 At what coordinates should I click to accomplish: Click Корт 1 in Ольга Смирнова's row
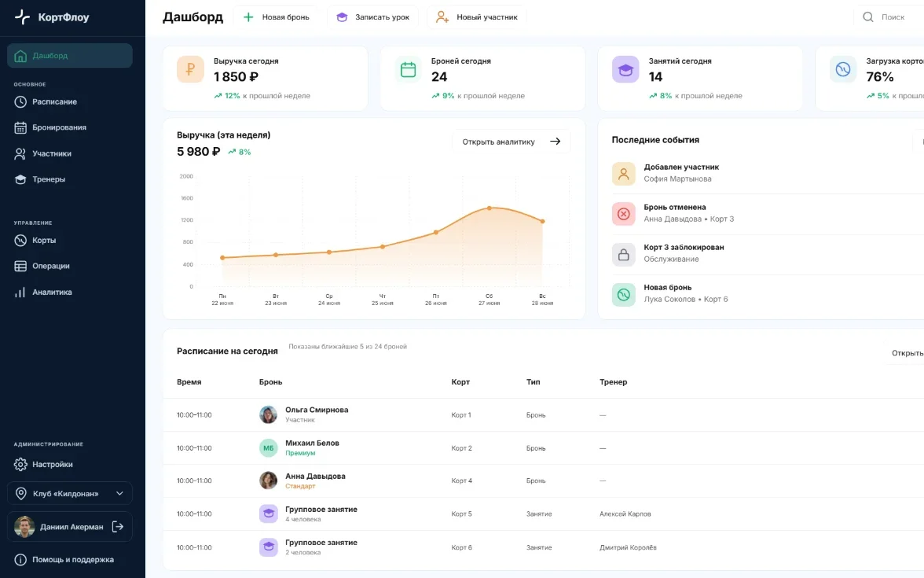pyautogui.click(x=460, y=415)
